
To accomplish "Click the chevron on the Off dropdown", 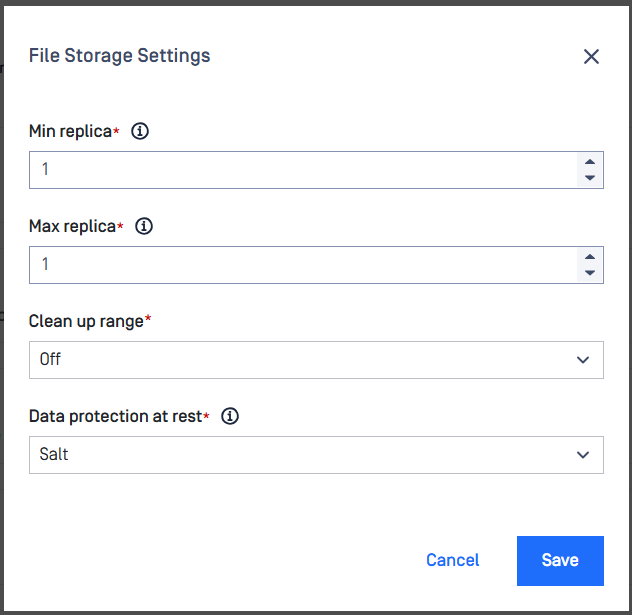I will [x=583, y=360].
